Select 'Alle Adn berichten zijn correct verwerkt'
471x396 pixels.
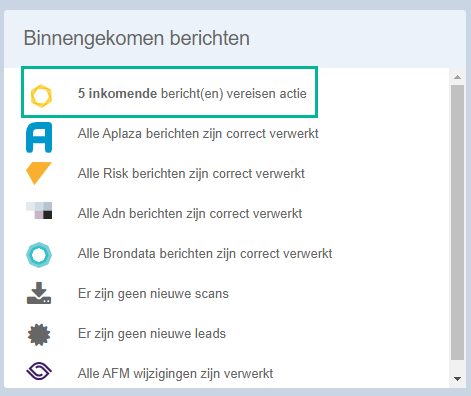point(190,213)
